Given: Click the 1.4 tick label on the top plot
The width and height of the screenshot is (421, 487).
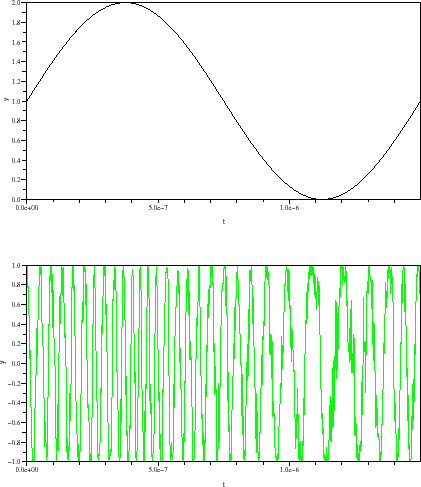Looking at the screenshot, I should coord(16,62).
